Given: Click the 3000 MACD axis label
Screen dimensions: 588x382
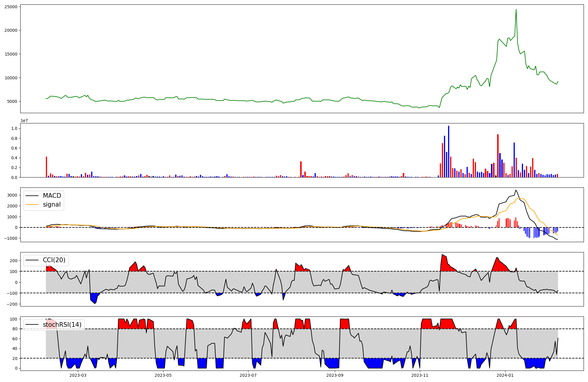Looking at the screenshot, I should [x=12, y=195].
